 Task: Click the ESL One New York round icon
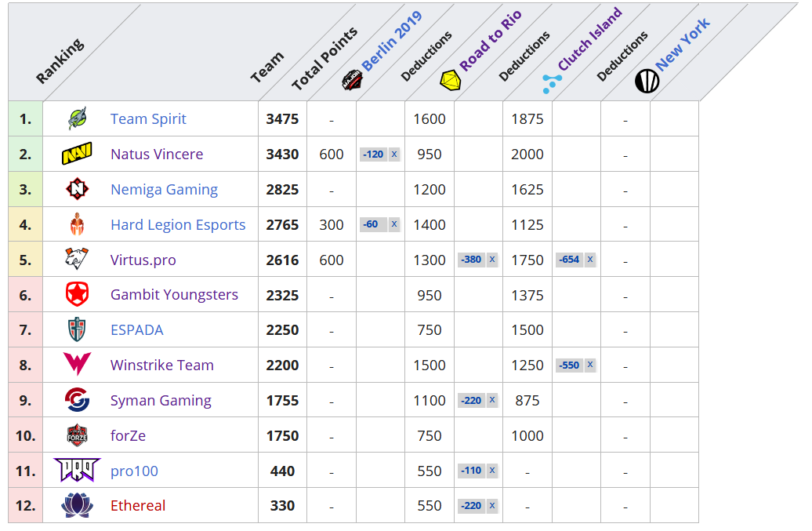647,81
